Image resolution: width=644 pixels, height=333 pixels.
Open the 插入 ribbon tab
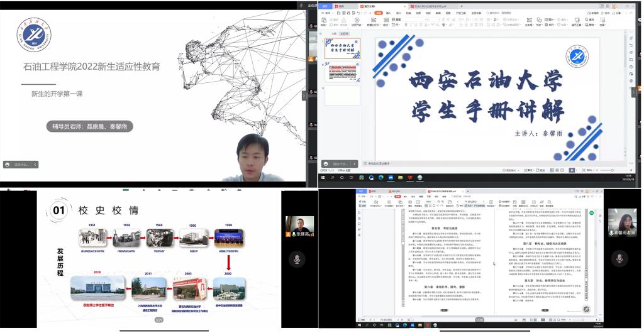388,13
